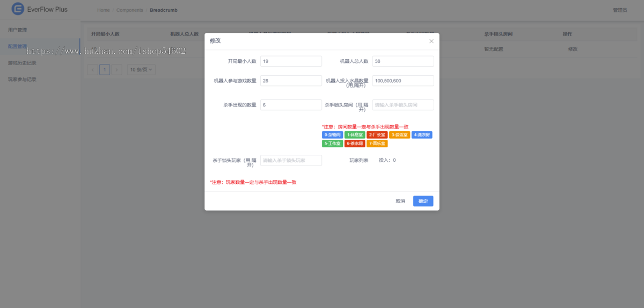
Task: Click the 操作 column header
Action: point(567,34)
